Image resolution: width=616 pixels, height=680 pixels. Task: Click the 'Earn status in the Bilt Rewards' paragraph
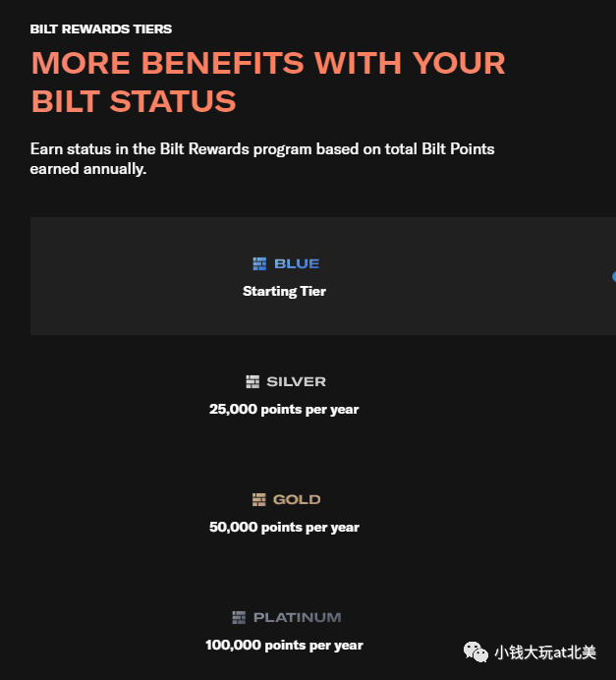262,159
